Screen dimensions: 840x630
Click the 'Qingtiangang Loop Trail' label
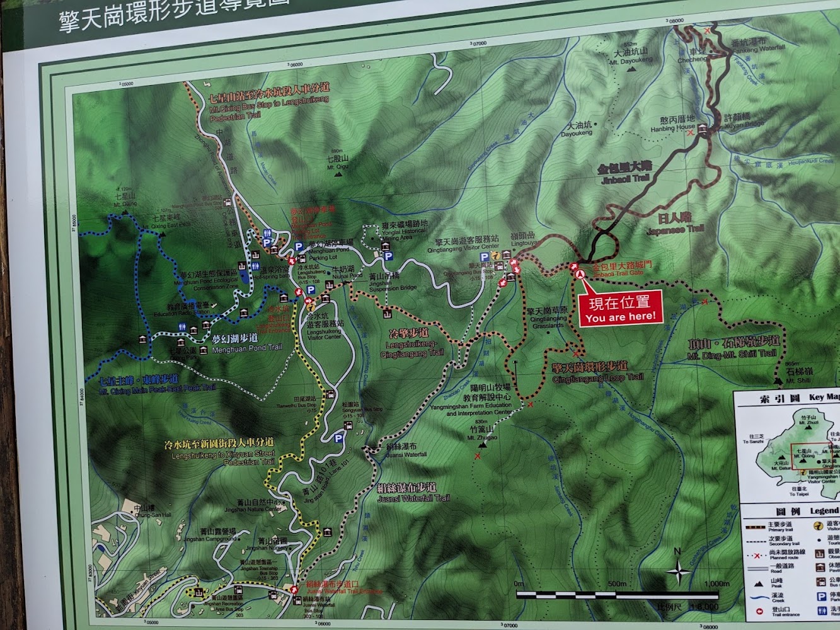point(598,378)
